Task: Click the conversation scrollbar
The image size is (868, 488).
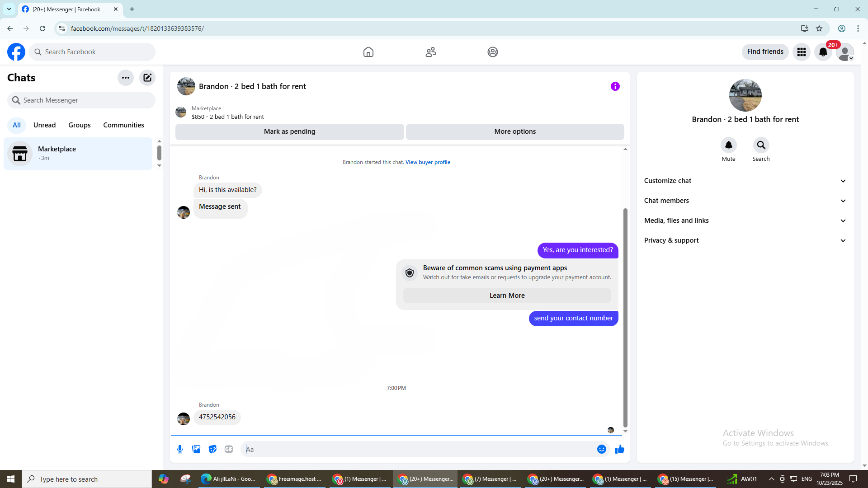Action: coord(625,316)
